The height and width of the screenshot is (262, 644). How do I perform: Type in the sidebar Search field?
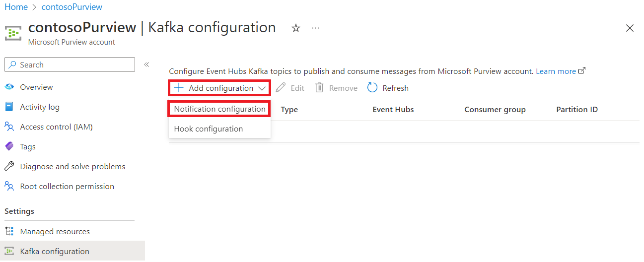pos(74,65)
